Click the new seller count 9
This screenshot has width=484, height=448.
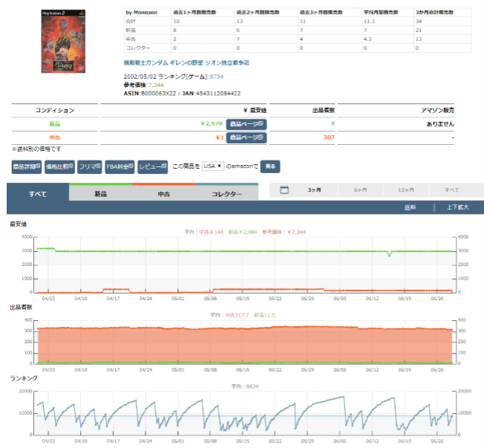pyautogui.click(x=333, y=123)
